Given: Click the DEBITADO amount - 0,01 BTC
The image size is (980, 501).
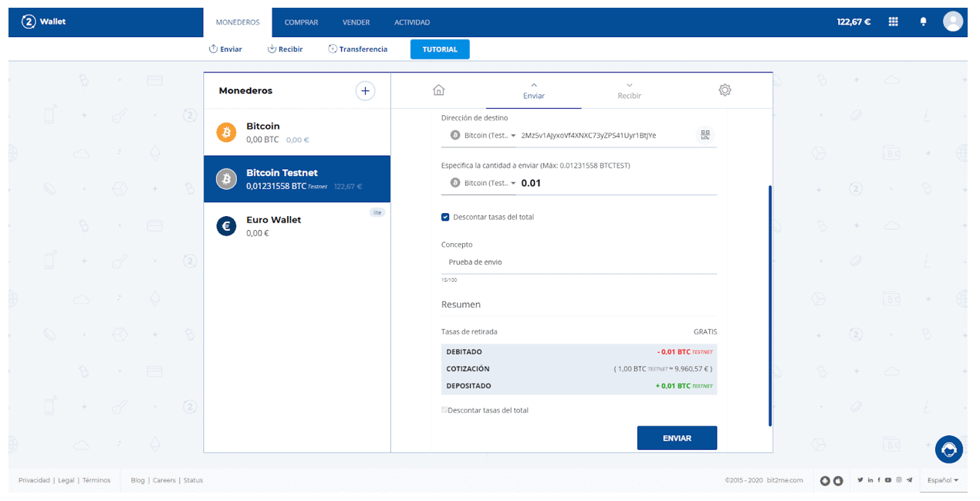Looking at the screenshot, I should [686, 352].
